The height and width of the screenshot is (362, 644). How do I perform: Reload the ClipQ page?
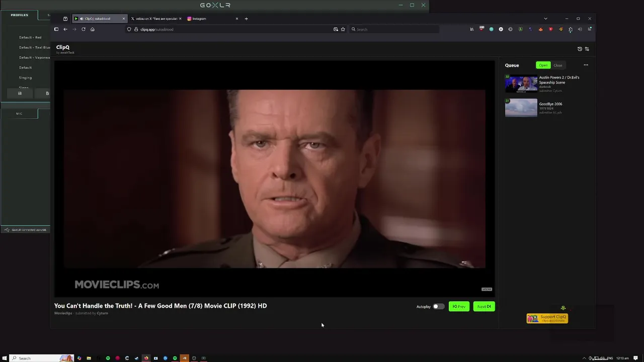point(84,29)
